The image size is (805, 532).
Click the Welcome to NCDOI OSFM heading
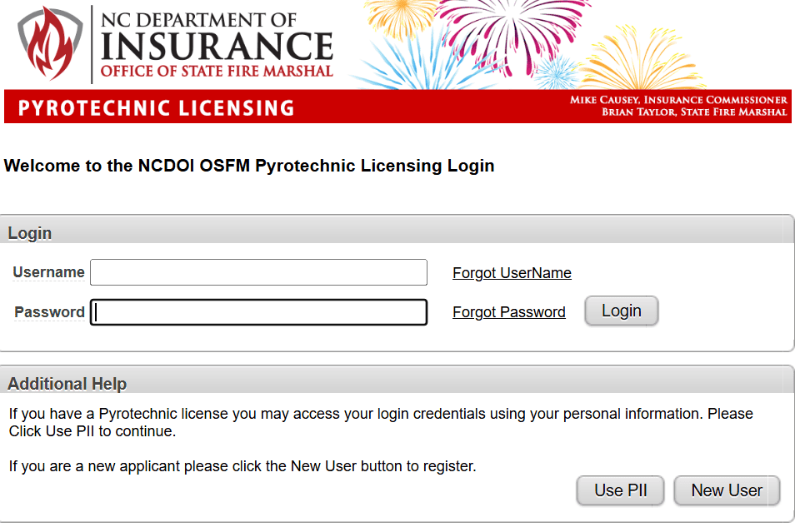tap(249, 166)
